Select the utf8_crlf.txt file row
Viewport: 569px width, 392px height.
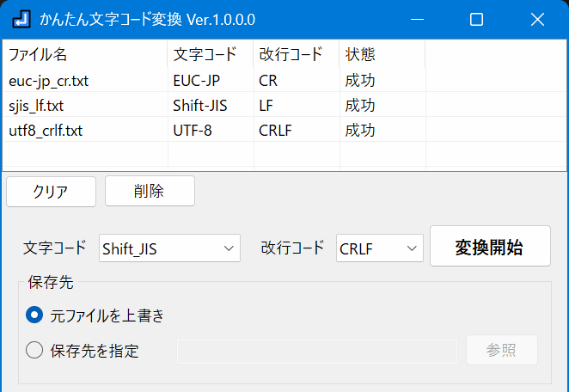(284, 131)
